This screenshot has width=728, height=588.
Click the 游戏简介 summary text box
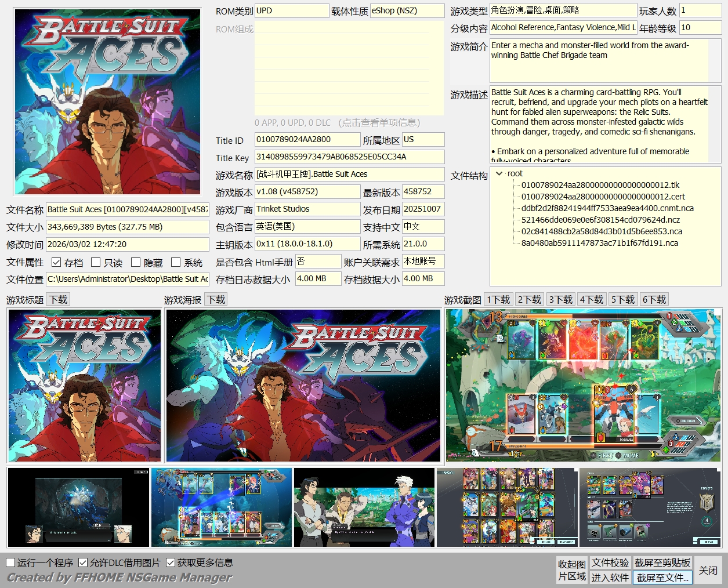tap(606, 61)
